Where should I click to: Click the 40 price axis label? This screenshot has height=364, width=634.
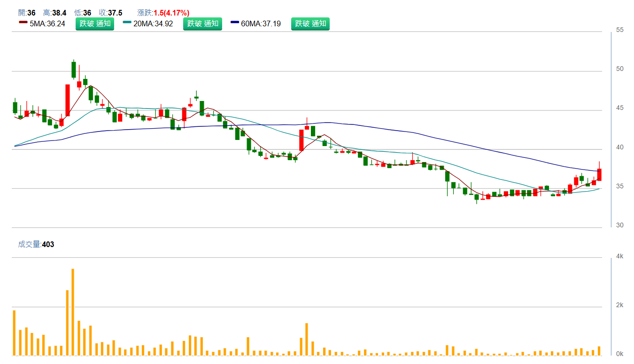click(620, 147)
